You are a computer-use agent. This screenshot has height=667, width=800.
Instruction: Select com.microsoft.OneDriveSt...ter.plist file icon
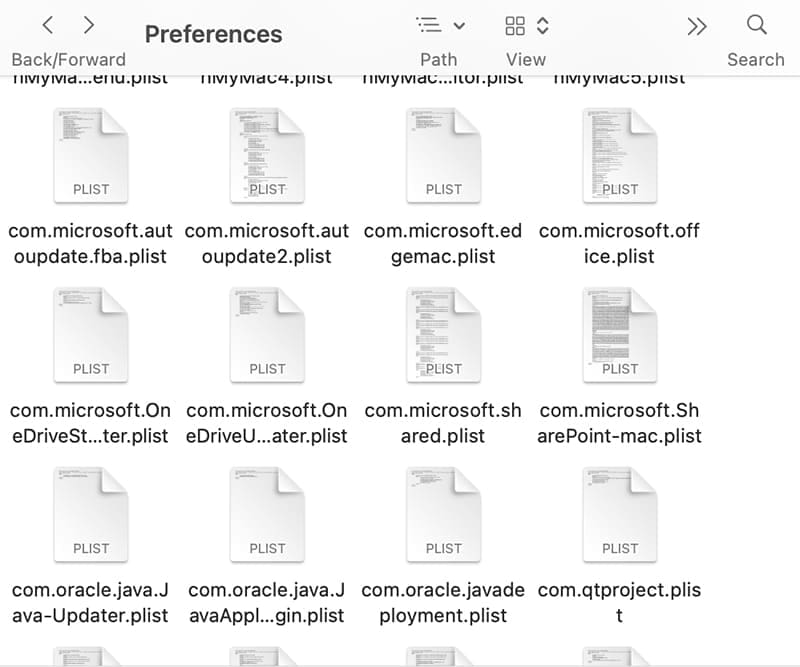tap(91, 335)
